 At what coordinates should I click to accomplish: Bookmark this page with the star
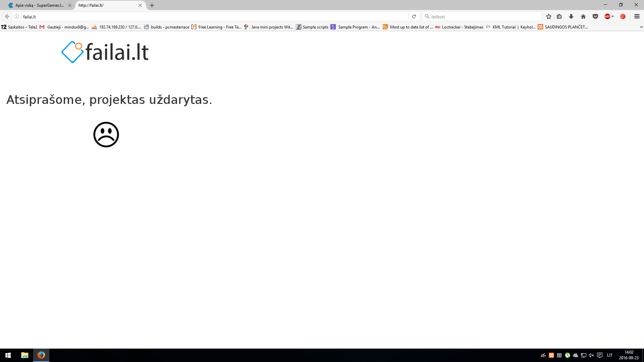549,16
